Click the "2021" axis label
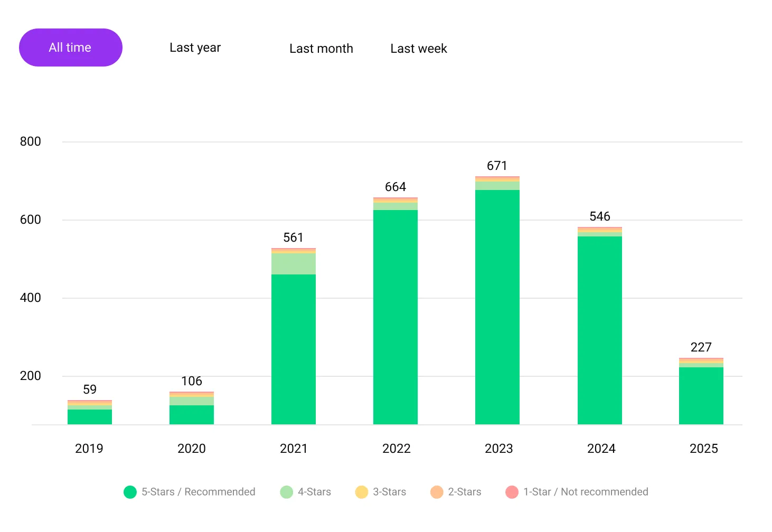 point(293,448)
